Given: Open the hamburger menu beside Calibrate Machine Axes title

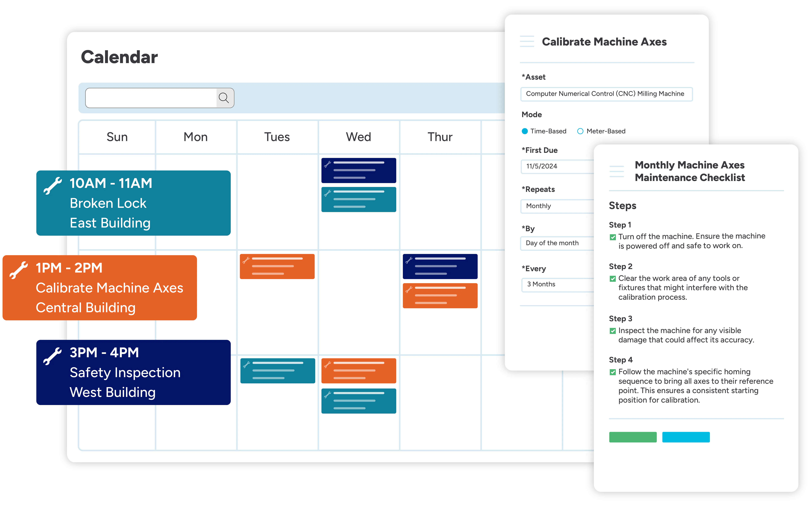Looking at the screenshot, I should [527, 41].
